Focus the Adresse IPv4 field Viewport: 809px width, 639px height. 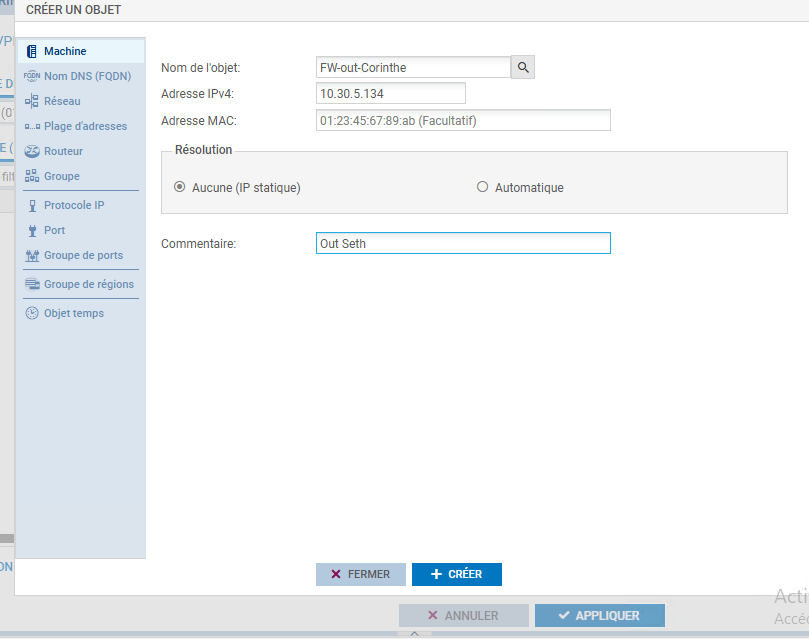coord(390,93)
